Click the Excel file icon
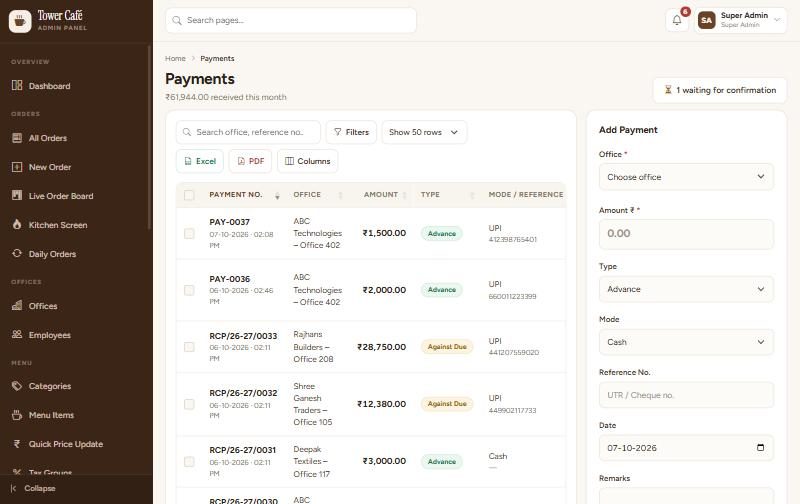This screenshot has width=800, height=504. [x=188, y=161]
